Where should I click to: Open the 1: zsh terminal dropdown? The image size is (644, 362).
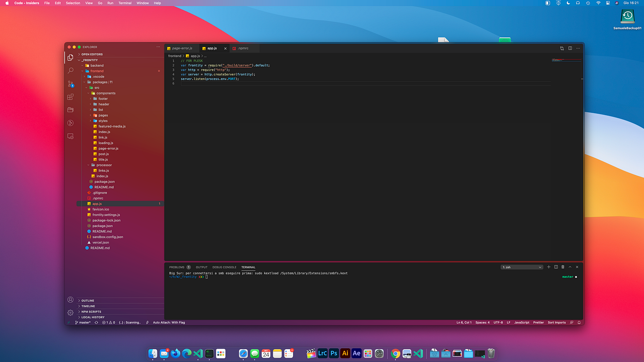[522, 267]
